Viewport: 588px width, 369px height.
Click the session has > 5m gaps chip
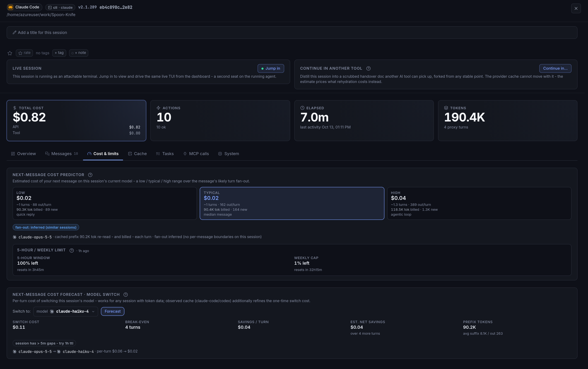[44, 343]
